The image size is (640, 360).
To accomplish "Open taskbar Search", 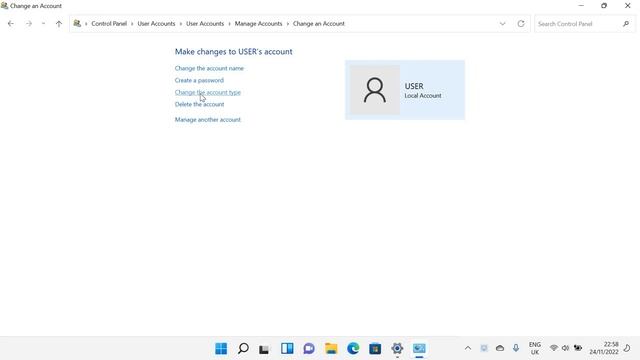I will click(243, 349).
